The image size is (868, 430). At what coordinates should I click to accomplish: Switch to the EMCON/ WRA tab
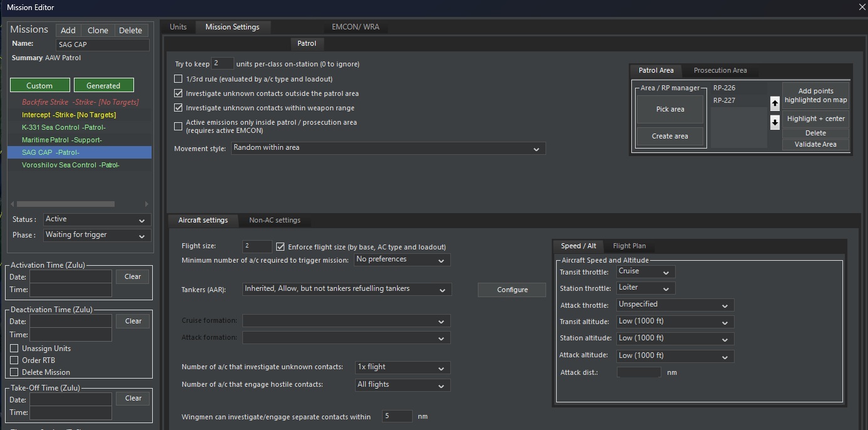(355, 27)
